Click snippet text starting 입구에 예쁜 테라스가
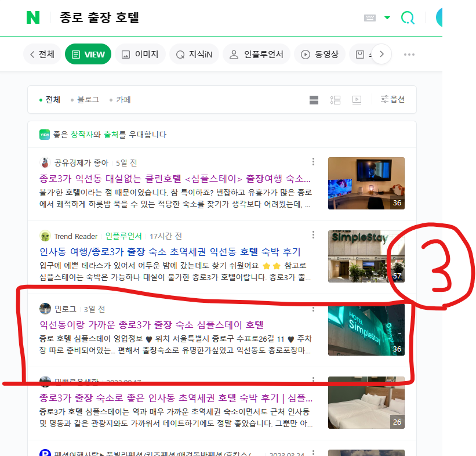 pyautogui.click(x=175, y=272)
